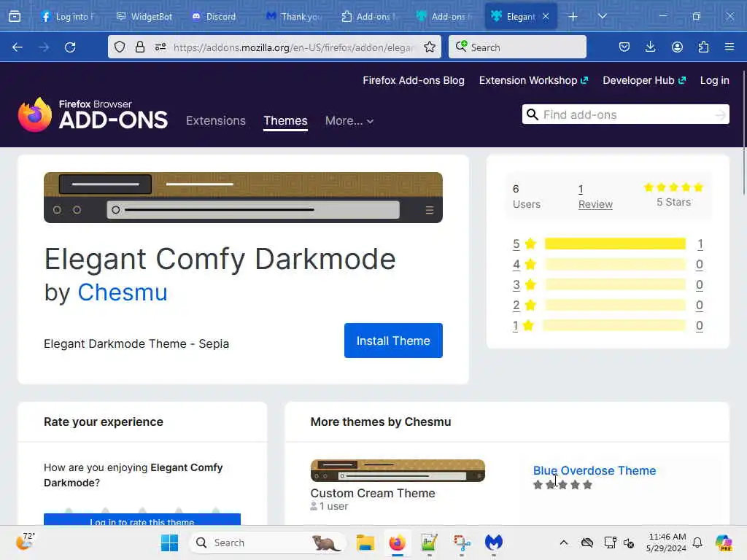Image resolution: width=747 pixels, height=560 pixels.
Task: View site security padlock info
Action: click(x=139, y=47)
